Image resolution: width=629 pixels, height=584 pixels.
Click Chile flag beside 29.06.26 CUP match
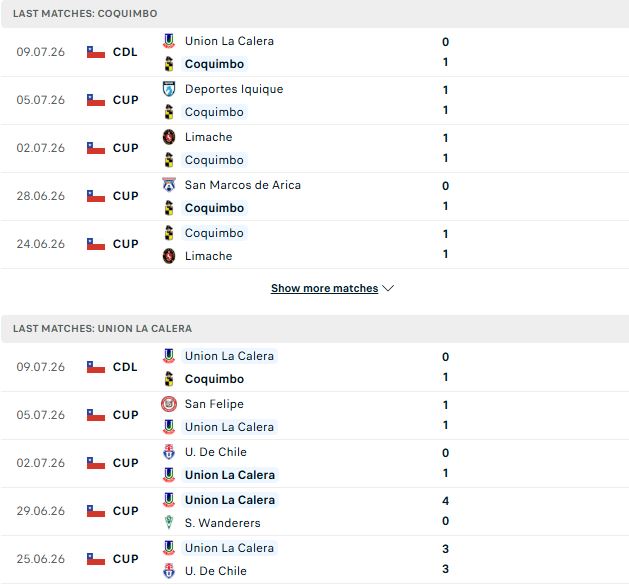pyautogui.click(x=96, y=511)
